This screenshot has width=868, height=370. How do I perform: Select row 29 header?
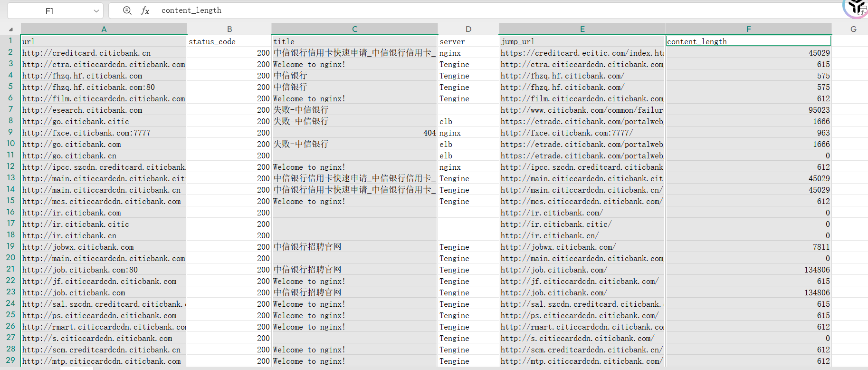(x=10, y=360)
